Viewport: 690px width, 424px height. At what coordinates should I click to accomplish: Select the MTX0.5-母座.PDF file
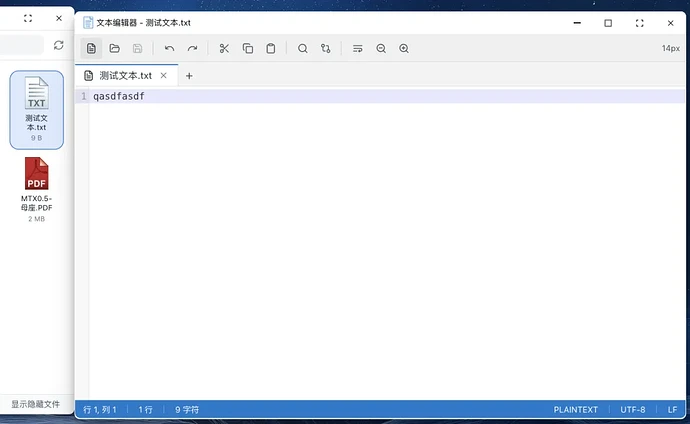36,189
